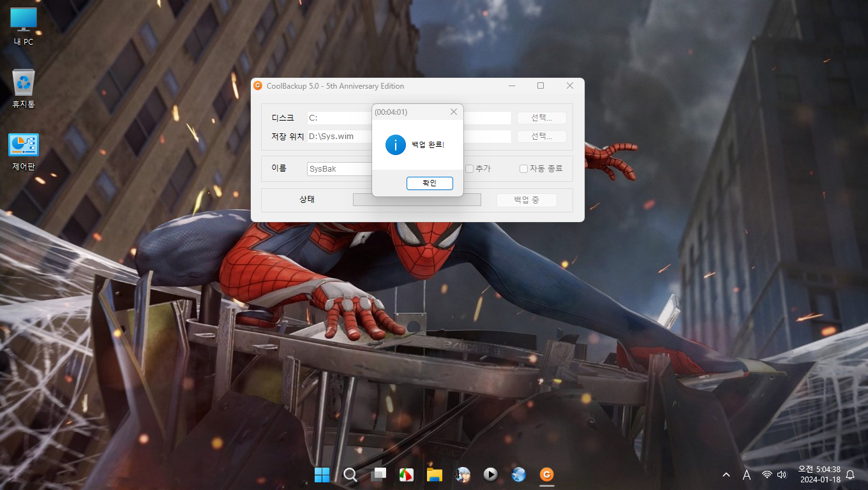Open the anime character avatar taskbar app

(462, 474)
